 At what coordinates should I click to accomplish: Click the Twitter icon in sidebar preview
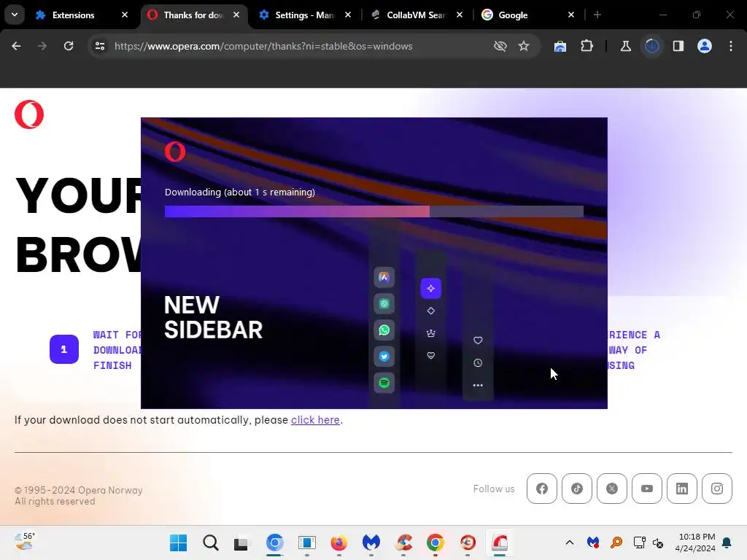tap(384, 356)
